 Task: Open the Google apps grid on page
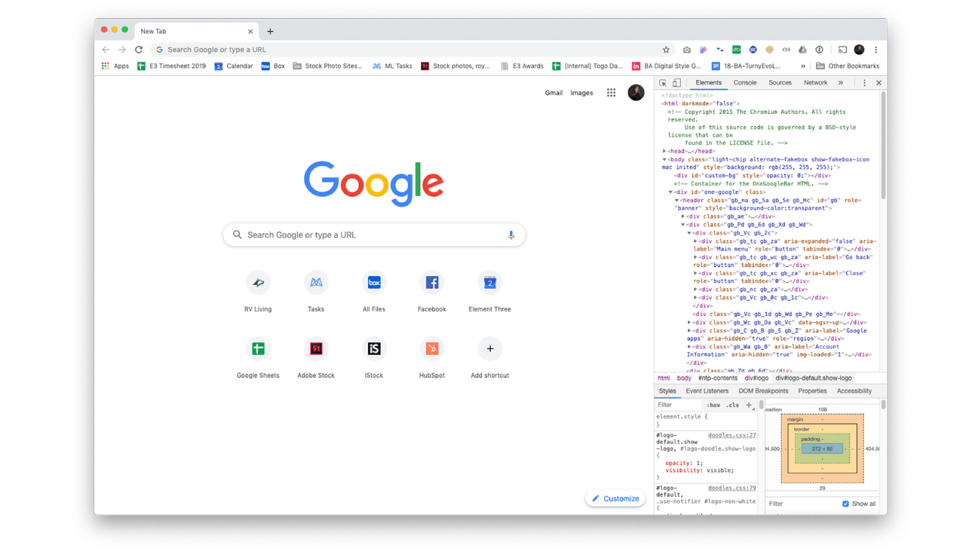pos(611,93)
